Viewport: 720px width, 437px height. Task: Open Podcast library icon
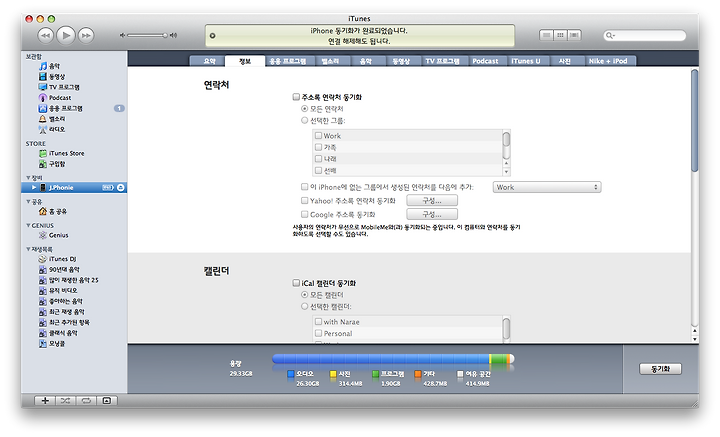click(x=43, y=98)
